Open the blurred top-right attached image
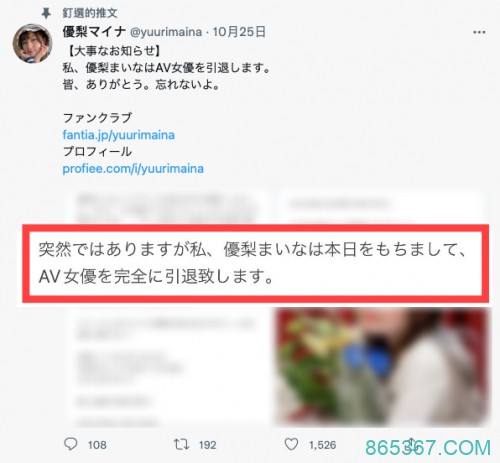The height and width of the screenshot is (463, 500). (380, 207)
